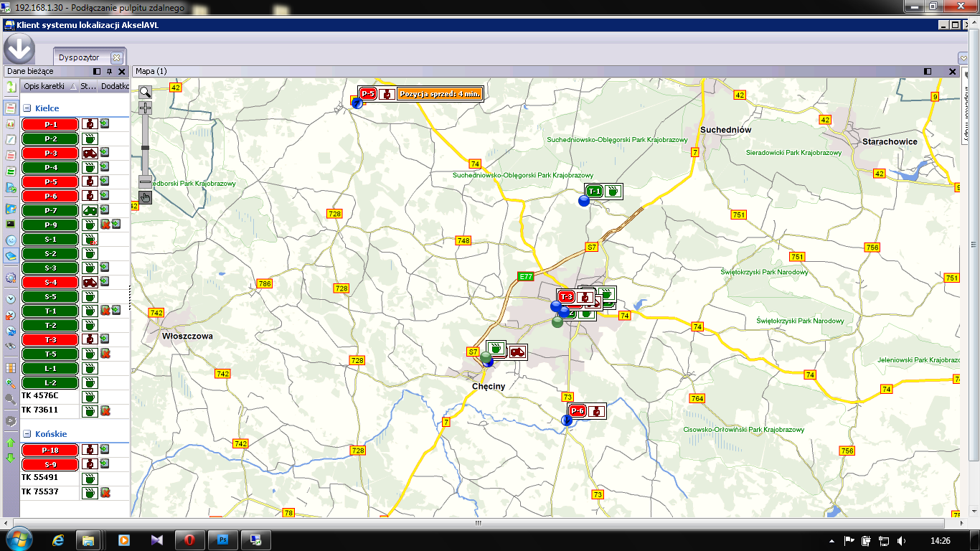Click the P-5 vehicle label on the map
The image size is (980, 551).
368,94
